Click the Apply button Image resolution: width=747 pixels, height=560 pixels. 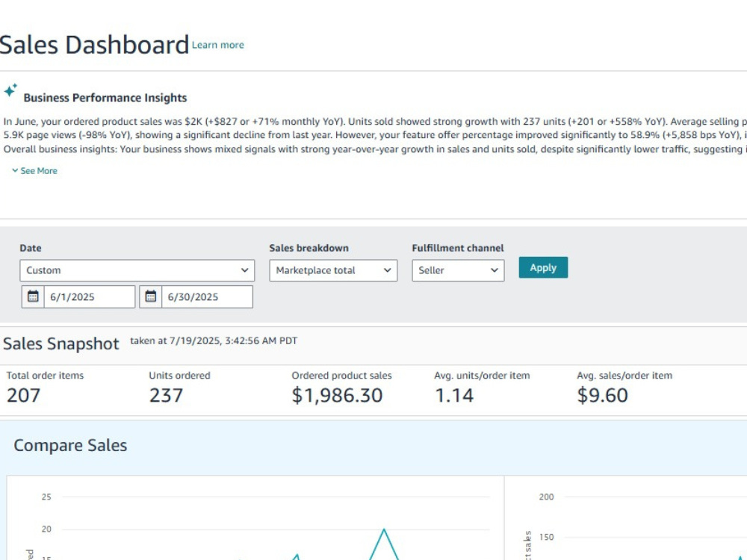click(x=543, y=267)
